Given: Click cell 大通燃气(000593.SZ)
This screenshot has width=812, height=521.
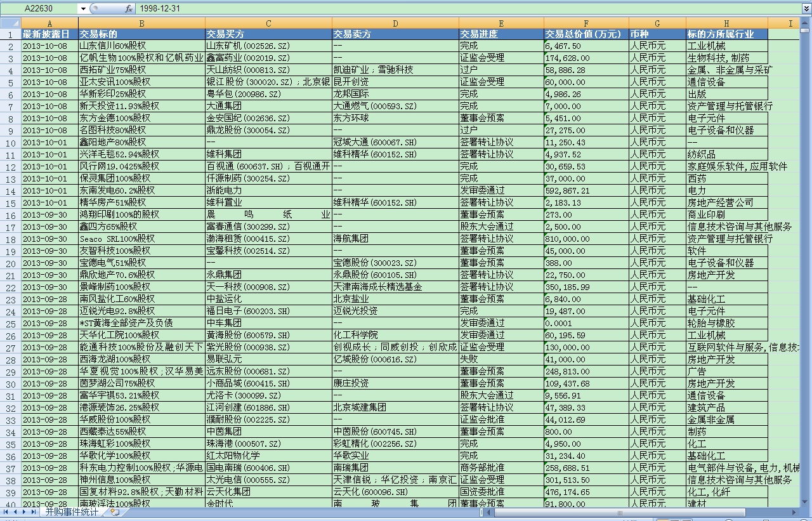Looking at the screenshot, I should point(395,107).
